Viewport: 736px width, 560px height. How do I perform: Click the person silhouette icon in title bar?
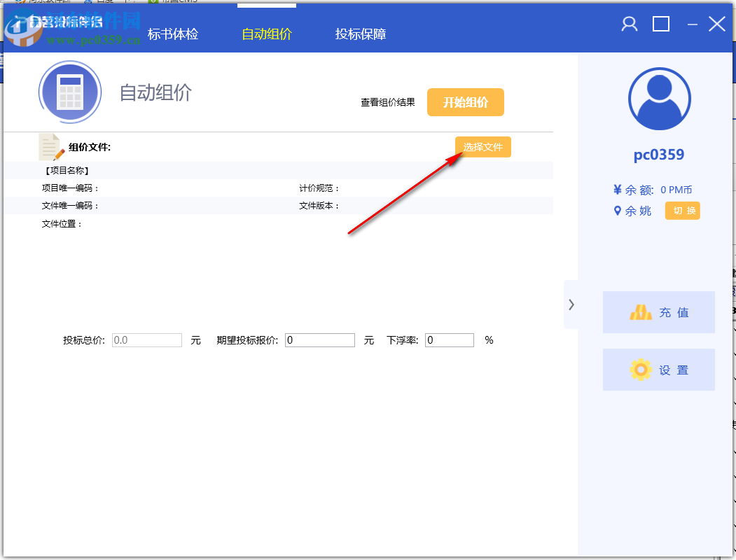click(628, 23)
